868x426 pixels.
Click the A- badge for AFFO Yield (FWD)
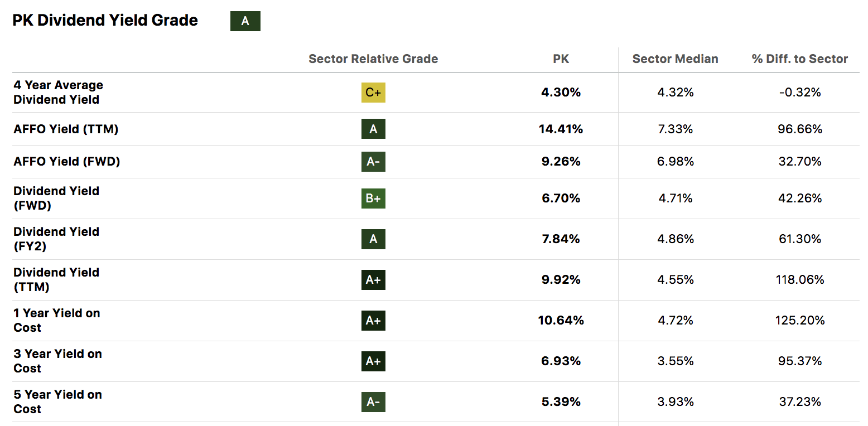(x=373, y=162)
